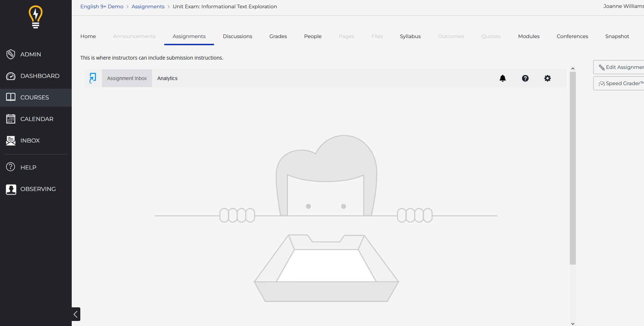Open the notifications bell icon
644x326 pixels.
[x=503, y=78]
